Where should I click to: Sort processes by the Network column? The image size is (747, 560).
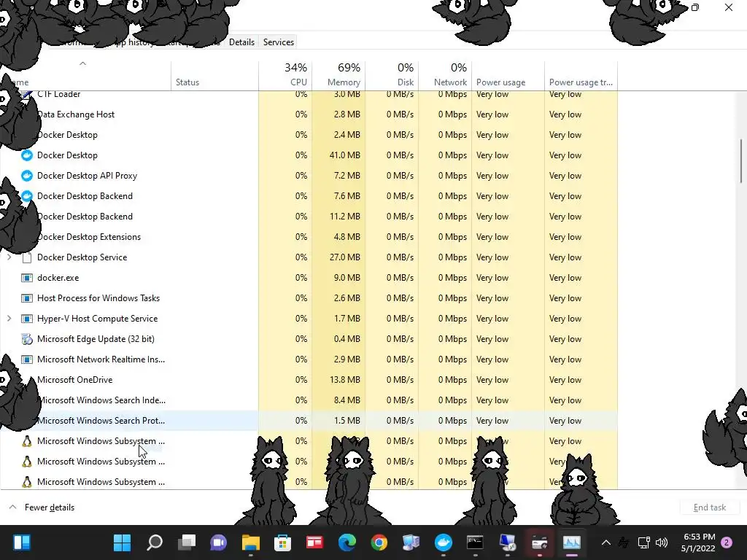coord(445,75)
